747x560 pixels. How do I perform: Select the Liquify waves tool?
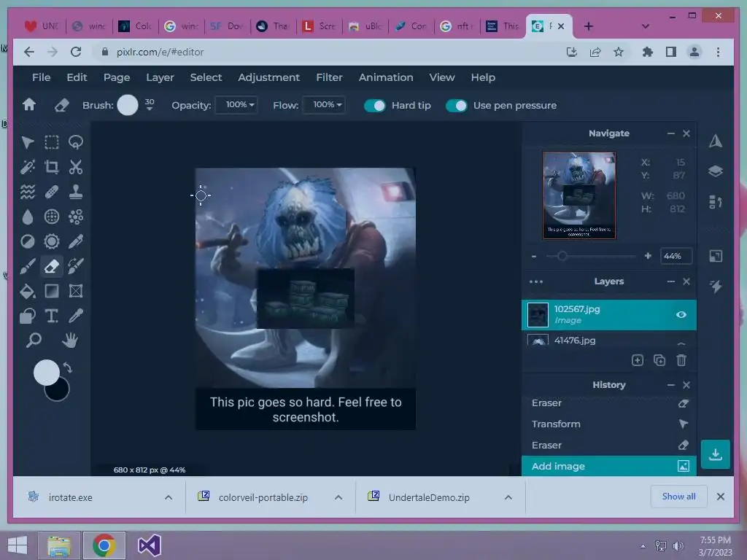coord(28,192)
